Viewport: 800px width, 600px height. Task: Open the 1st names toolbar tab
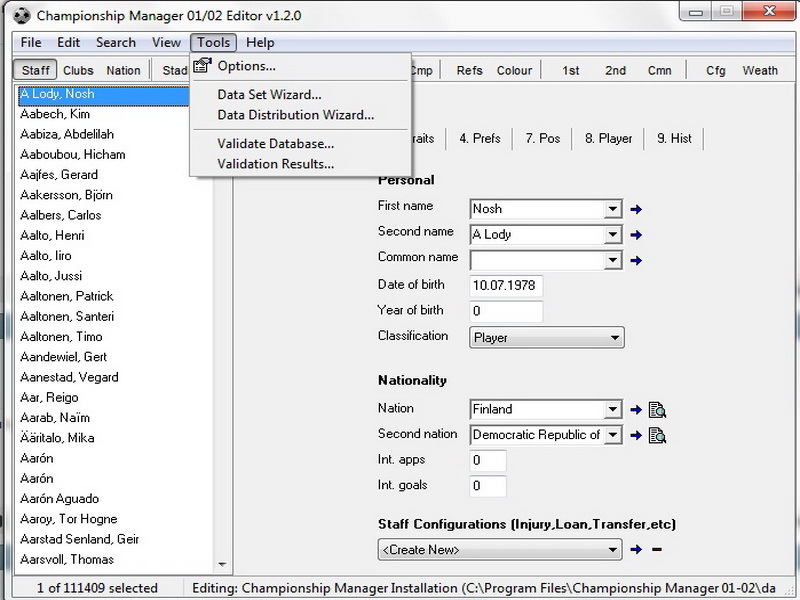click(570, 70)
